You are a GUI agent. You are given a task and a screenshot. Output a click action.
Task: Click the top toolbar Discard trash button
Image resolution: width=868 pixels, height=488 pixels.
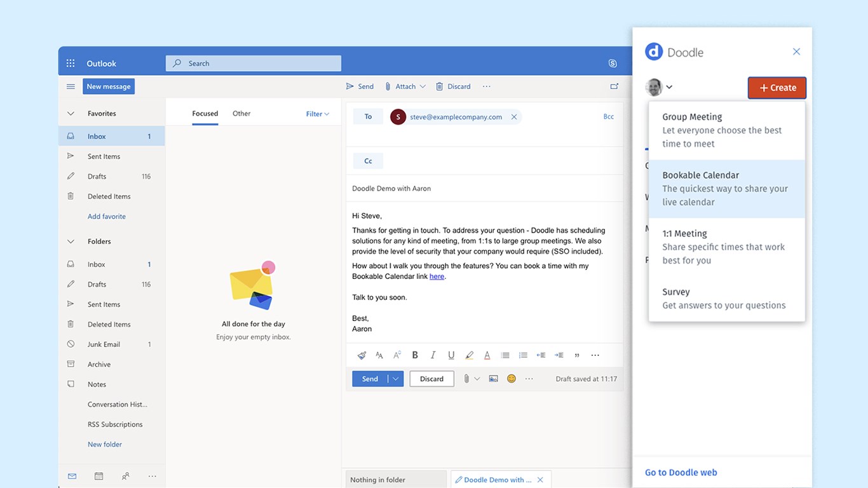tap(454, 86)
